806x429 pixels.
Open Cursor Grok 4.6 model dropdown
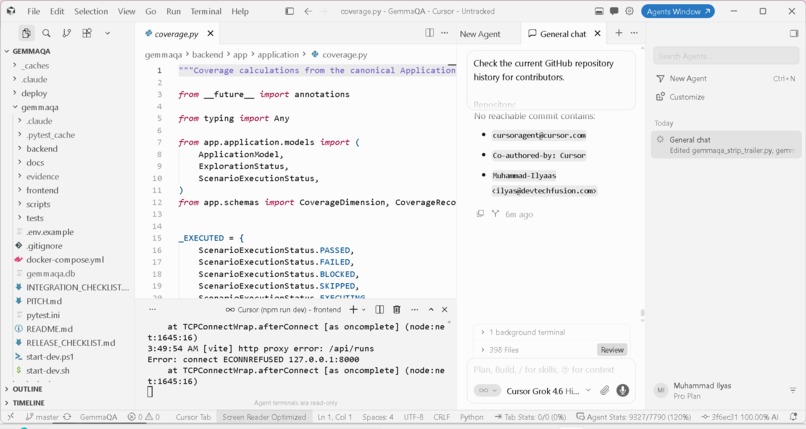click(548, 391)
